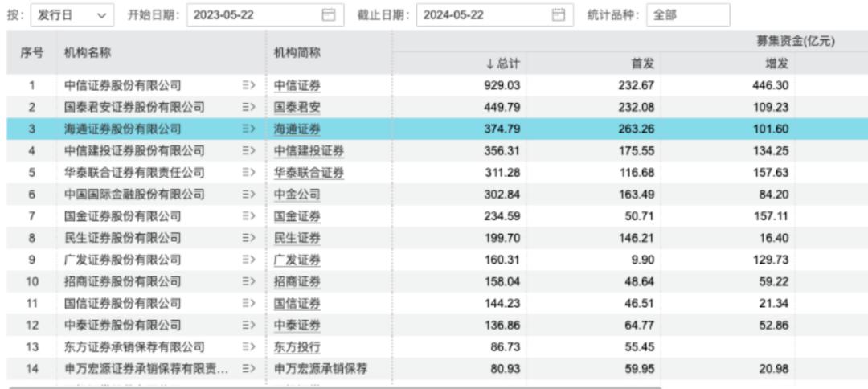Screen dimensions: 868x389
Task: Open the 招商证券 link
Action: [x=297, y=282]
